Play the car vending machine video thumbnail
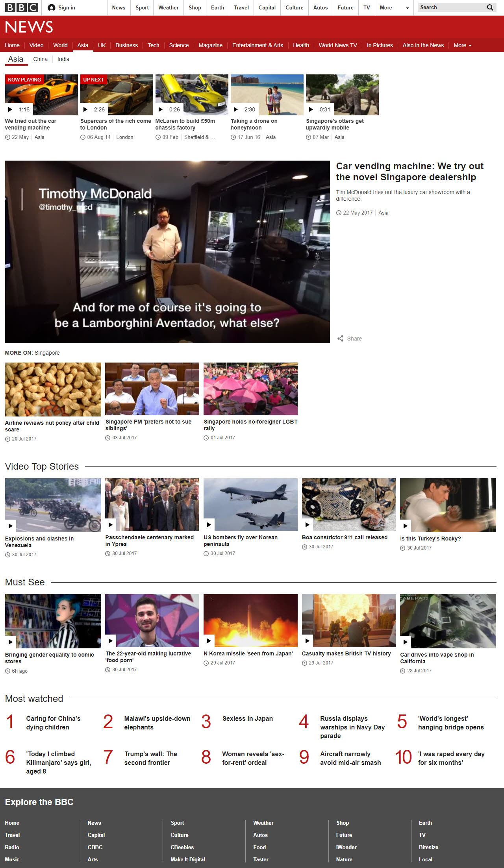The width and height of the screenshot is (504, 868). coord(41,95)
